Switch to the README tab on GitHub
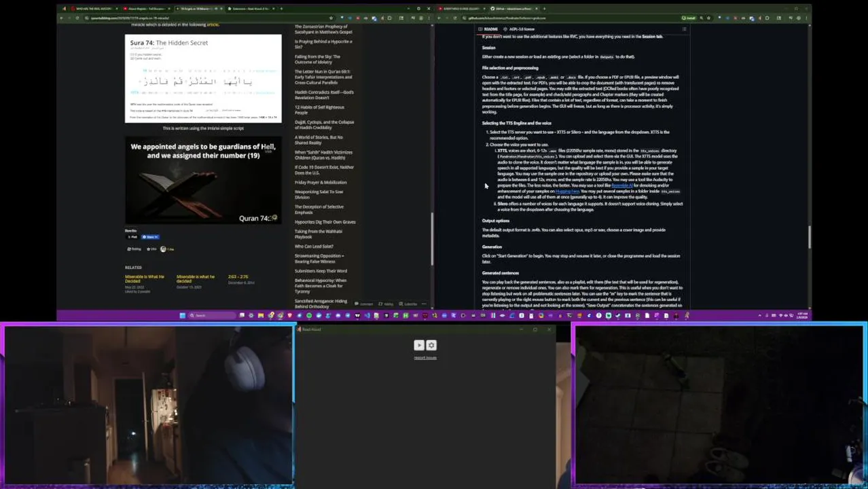The image size is (868, 489). (488, 29)
